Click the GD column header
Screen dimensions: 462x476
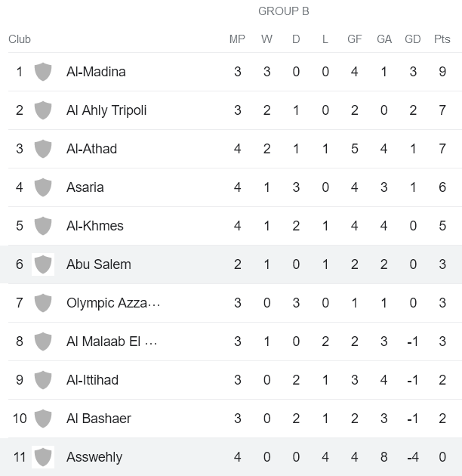click(413, 39)
